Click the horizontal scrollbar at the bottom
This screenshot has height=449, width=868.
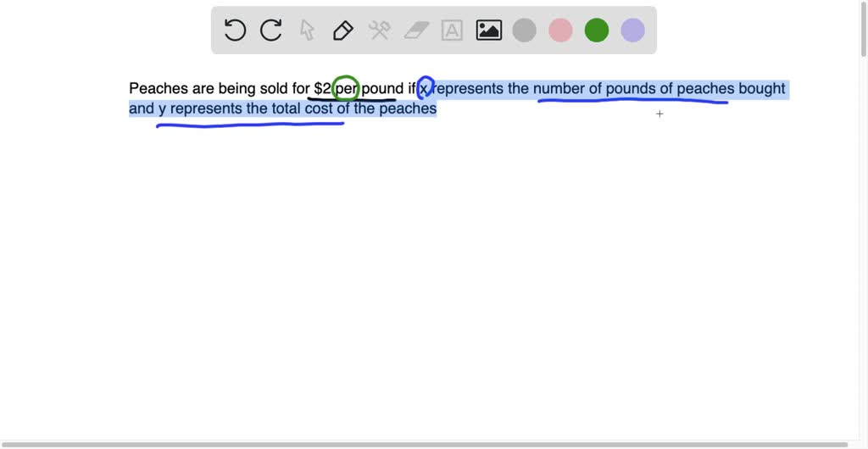424,445
